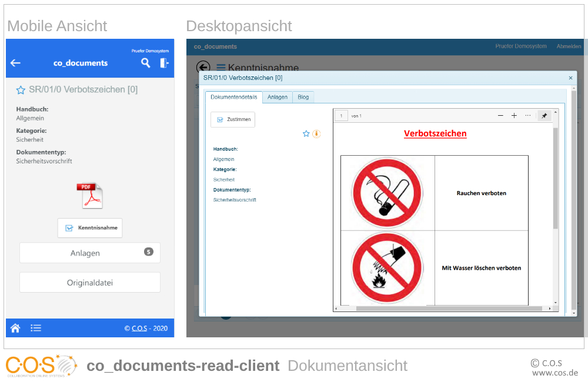The image size is (588, 382).
Task: Open hamburger menu next to Kenntnisnahme
Action: click(221, 68)
